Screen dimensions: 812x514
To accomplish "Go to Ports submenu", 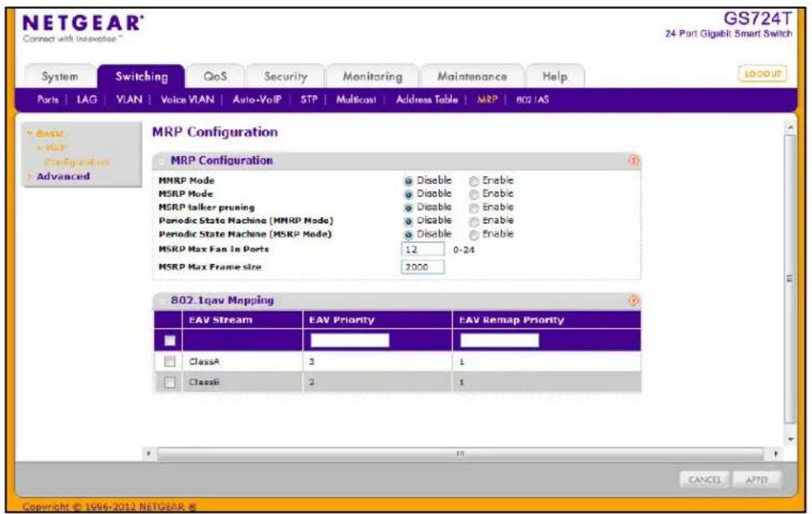I will coord(48,99).
